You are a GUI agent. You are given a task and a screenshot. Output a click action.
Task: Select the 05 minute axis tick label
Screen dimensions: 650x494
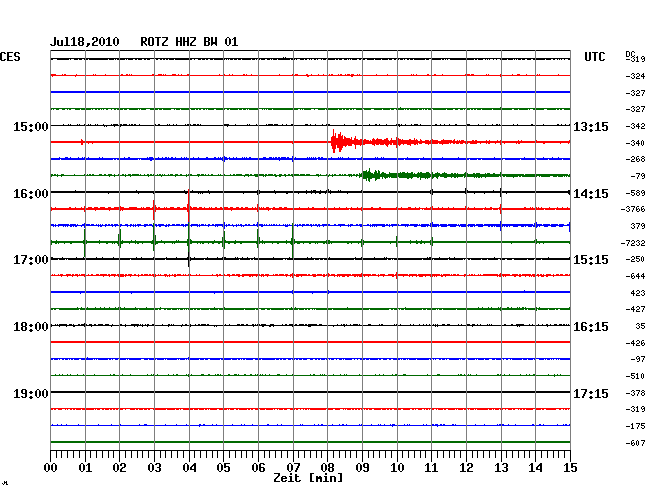point(223,468)
